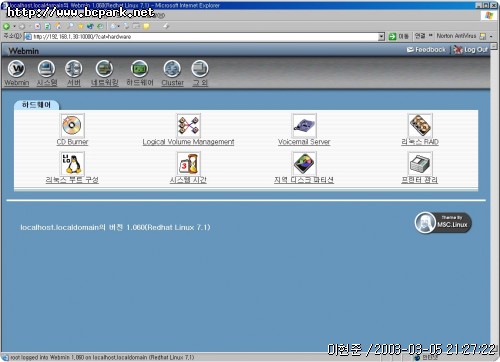Viewport: 500px width, 362px height.
Task: Open the 리눅스 RAID link
Action: [x=420, y=142]
